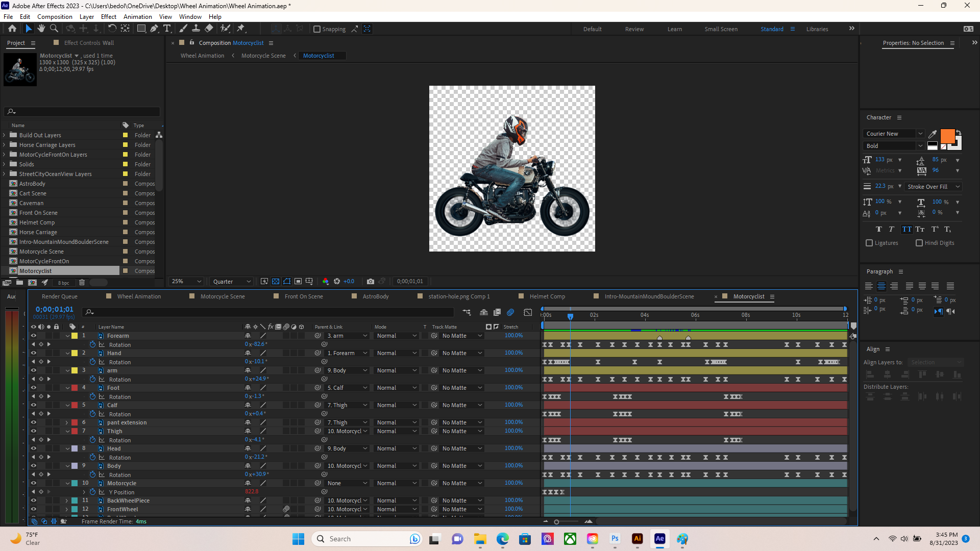Screen dimensions: 980x551
Task: Open the Animation menu
Action: pyautogui.click(x=137, y=16)
